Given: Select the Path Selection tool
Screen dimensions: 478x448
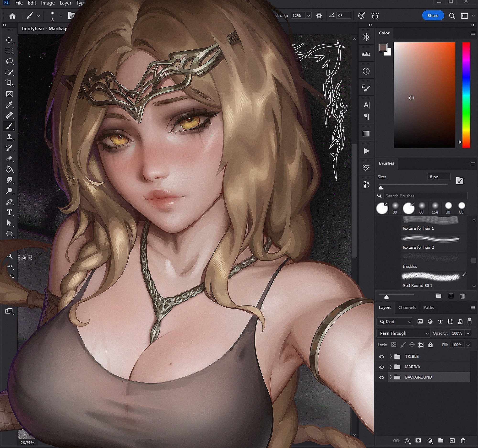Looking at the screenshot, I should [9, 223].
